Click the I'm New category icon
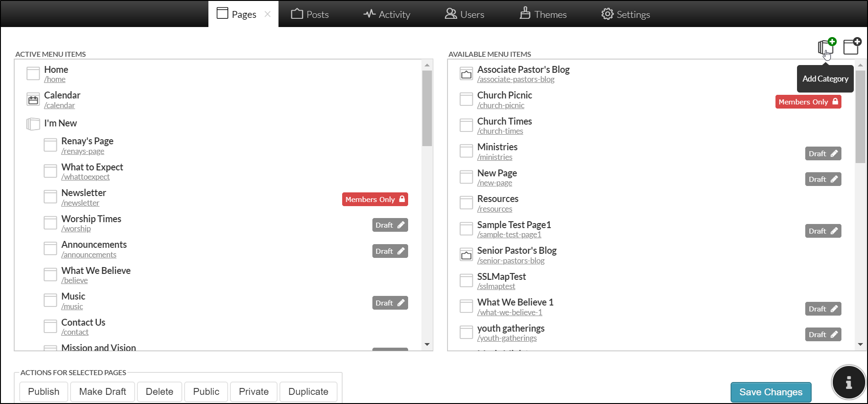The height and width of the screenshot is (404, 868). pos(33,124)
